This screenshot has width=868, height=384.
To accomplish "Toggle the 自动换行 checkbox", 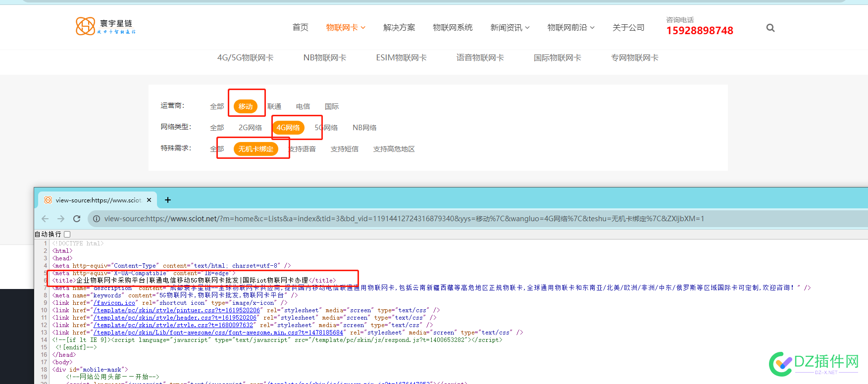I will tap(67, 235).
